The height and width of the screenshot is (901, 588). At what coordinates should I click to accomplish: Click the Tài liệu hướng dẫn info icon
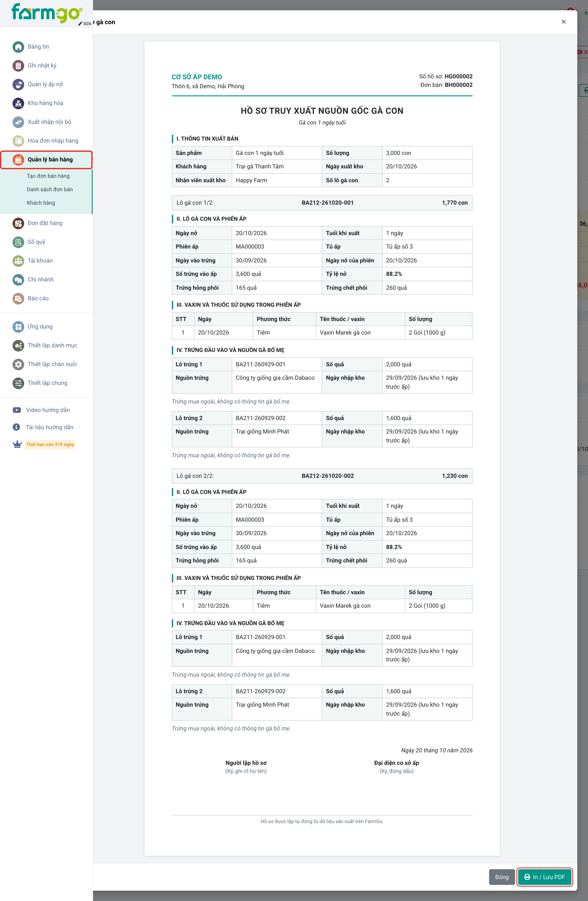click(16, 427)
